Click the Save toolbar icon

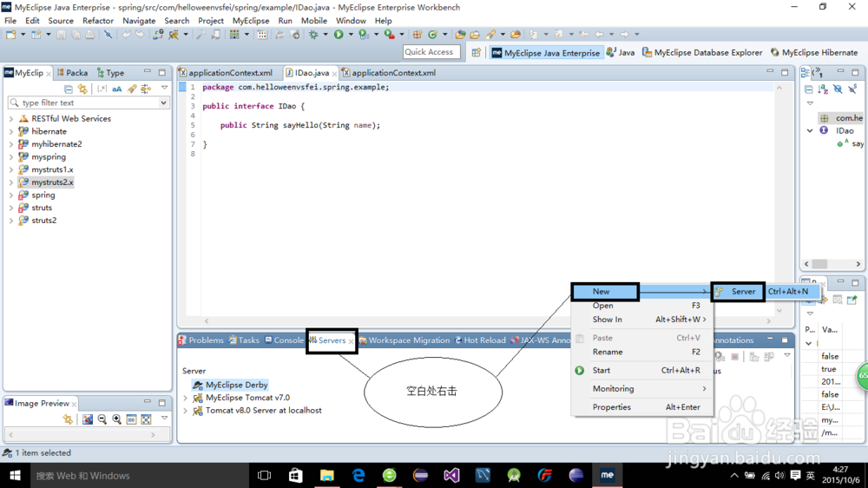click(61, 35)
